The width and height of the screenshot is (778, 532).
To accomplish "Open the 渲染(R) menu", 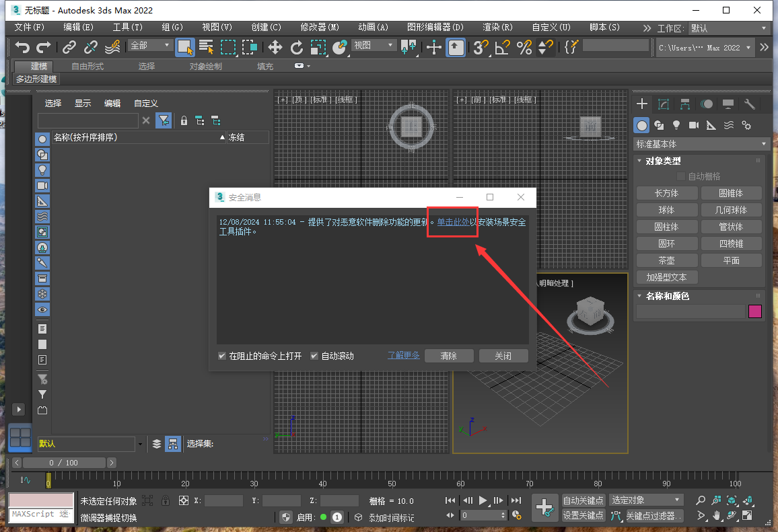I will point(497,28).
